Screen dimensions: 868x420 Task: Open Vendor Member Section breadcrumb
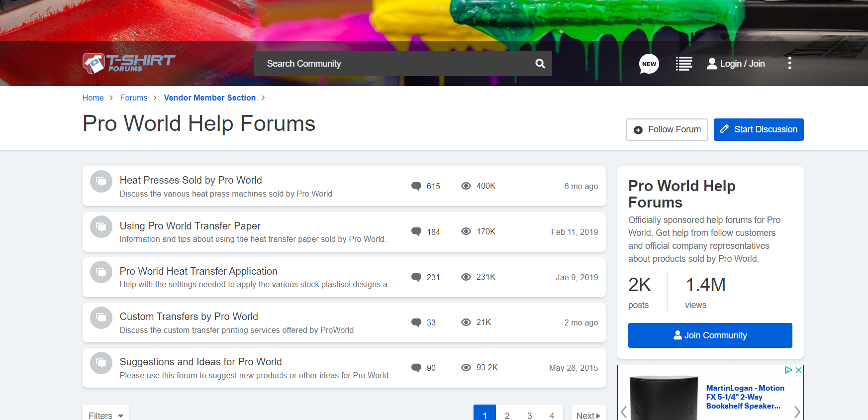[210, 98]
